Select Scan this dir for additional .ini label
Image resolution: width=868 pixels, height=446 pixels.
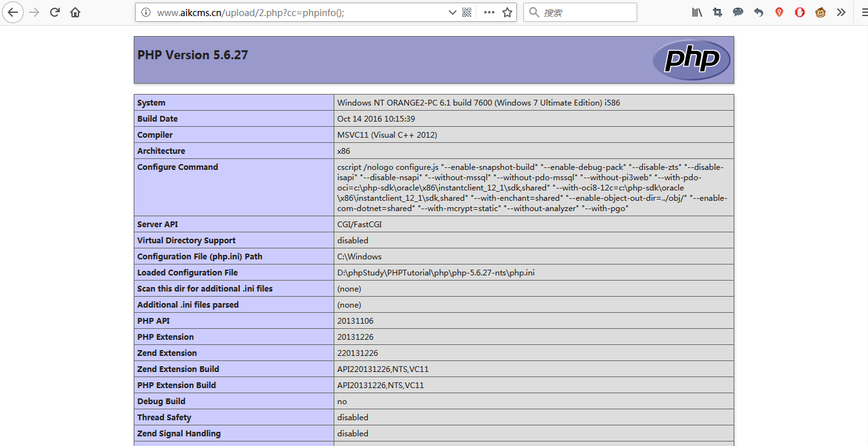(x=205, y=289)
